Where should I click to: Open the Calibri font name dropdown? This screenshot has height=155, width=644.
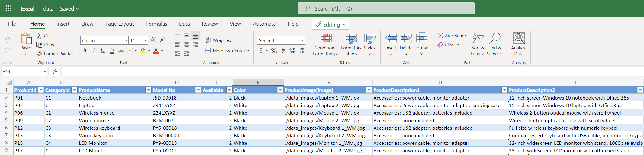pos(126,40)
